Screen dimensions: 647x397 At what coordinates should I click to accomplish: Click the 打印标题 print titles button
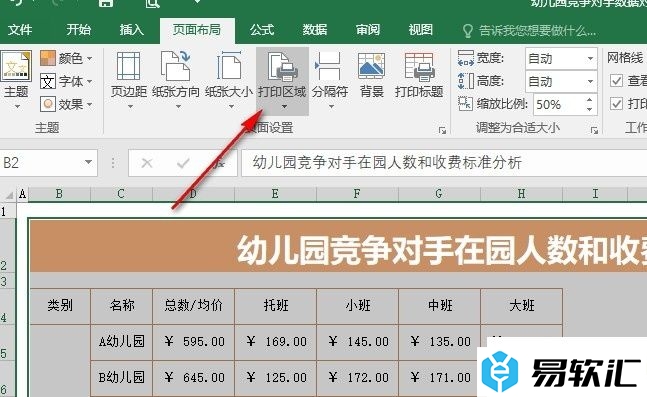(419, 76)
